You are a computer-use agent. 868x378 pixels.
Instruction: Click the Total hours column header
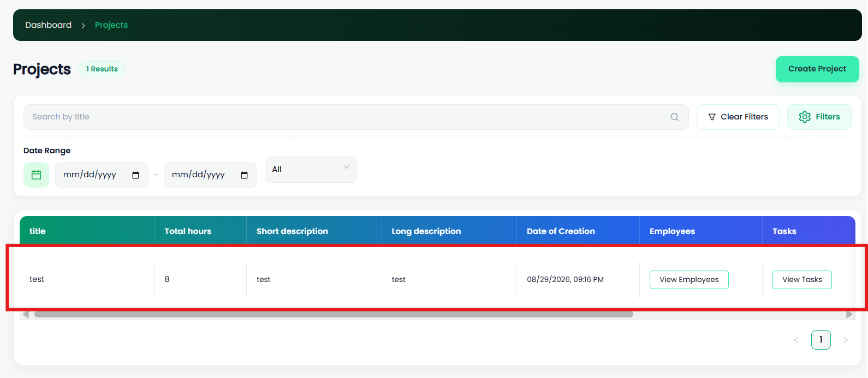tap(201, 231)
